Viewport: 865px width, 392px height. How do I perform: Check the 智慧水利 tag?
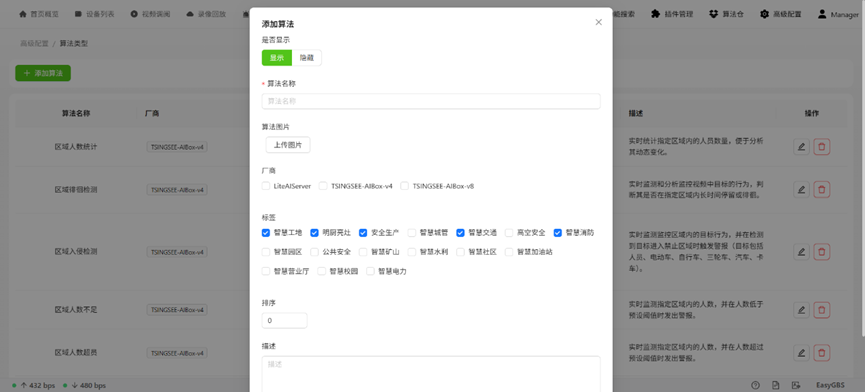412,252
